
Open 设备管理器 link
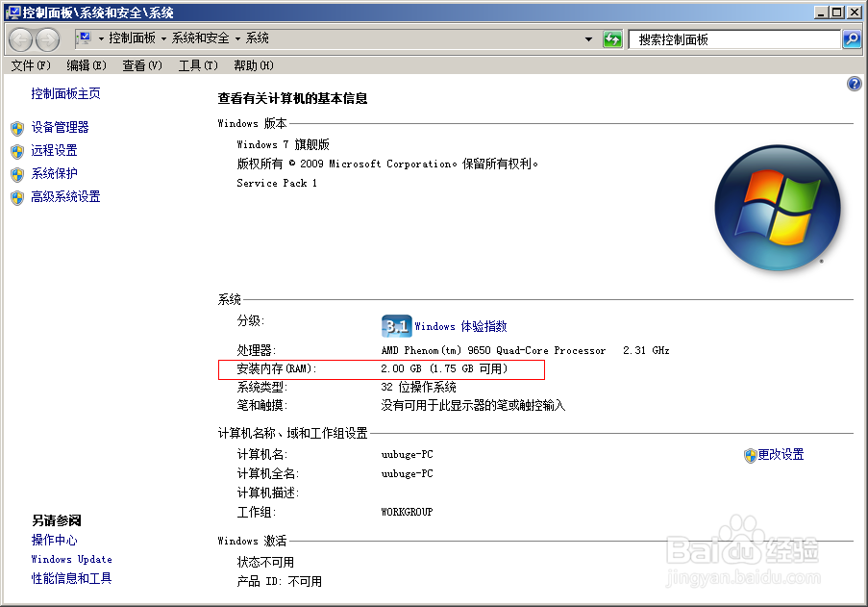[60, 127]
